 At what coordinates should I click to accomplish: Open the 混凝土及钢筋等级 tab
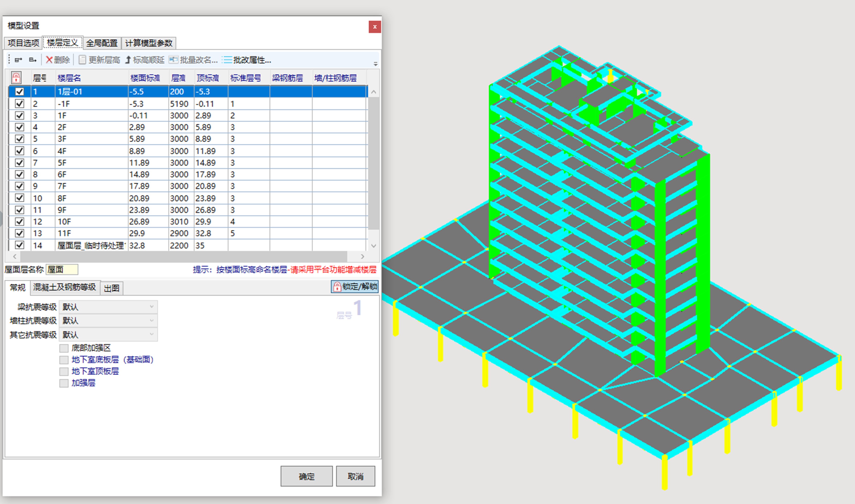(x=65, y=287)
